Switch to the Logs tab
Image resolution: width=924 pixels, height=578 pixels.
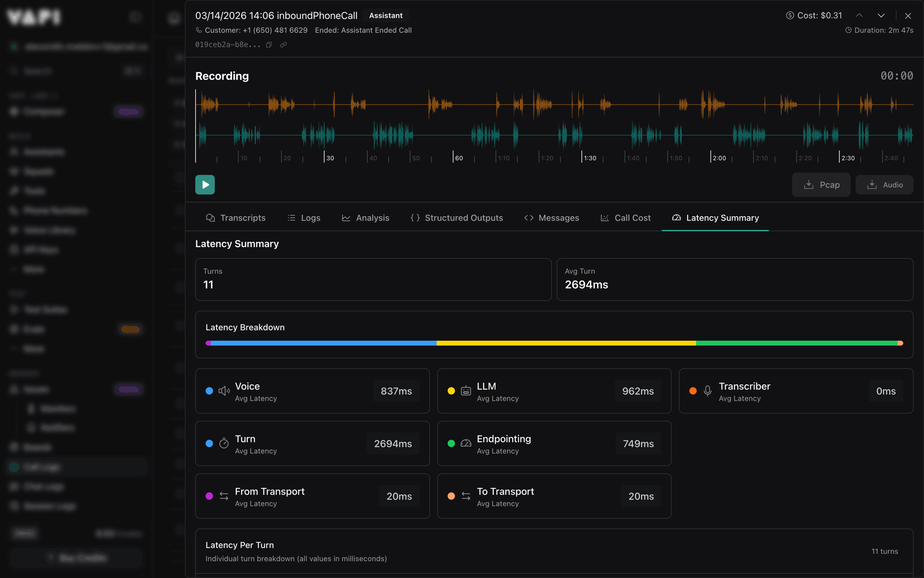(x=304, y=218)
